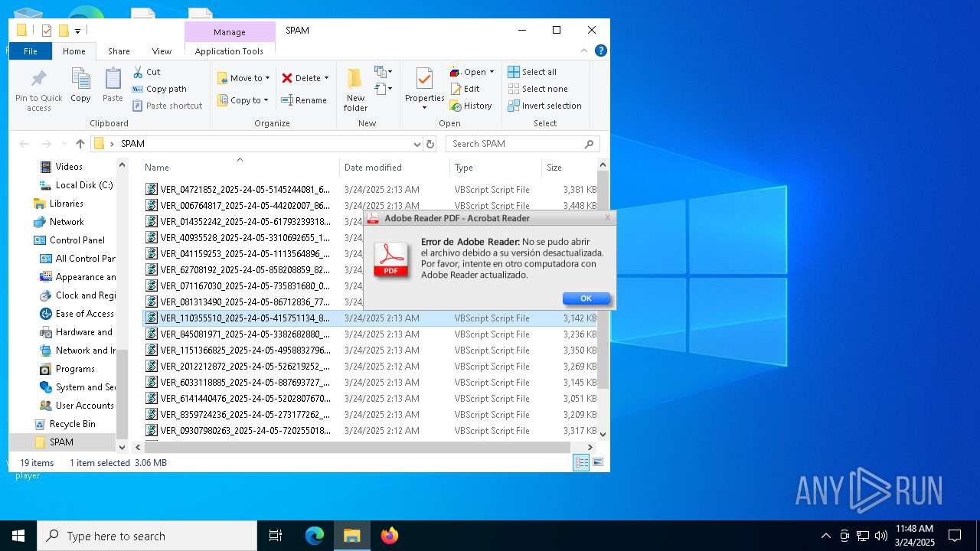Refresh the SPAM folder view
980x551 pixels.
[x=430, y=144]
